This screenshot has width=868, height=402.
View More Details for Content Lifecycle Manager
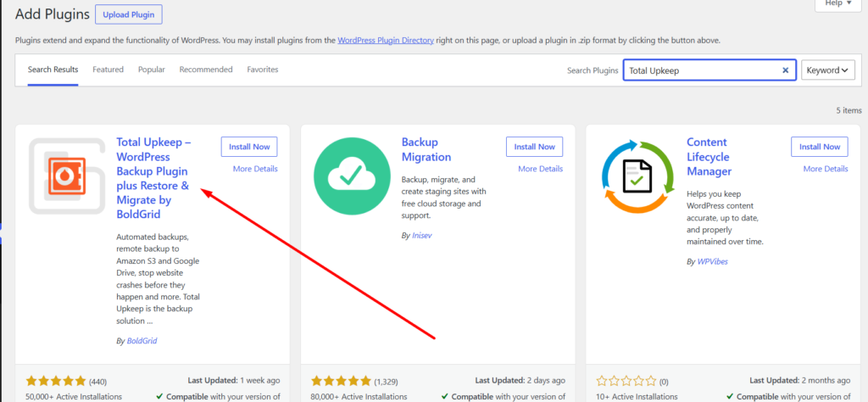826,169
